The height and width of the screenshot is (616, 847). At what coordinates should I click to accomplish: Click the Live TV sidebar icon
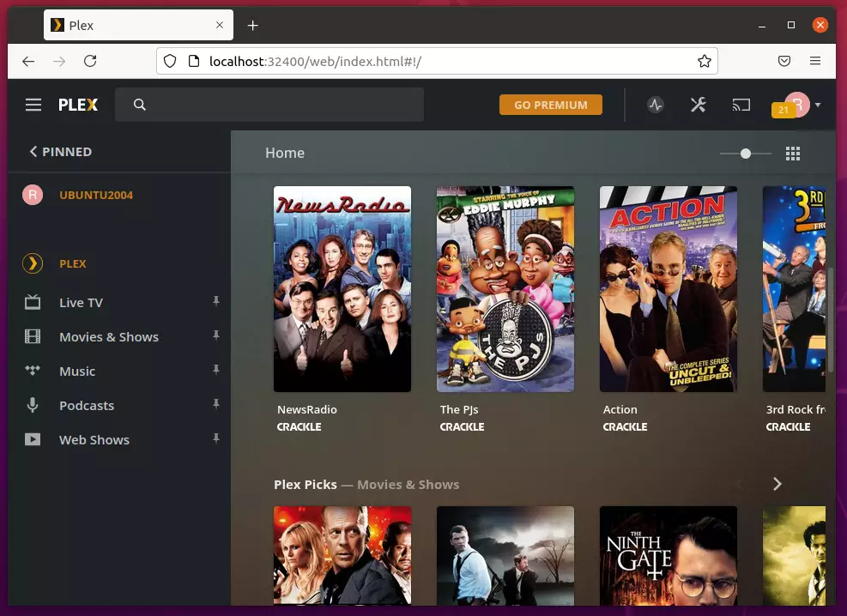(x=33, y=302)
